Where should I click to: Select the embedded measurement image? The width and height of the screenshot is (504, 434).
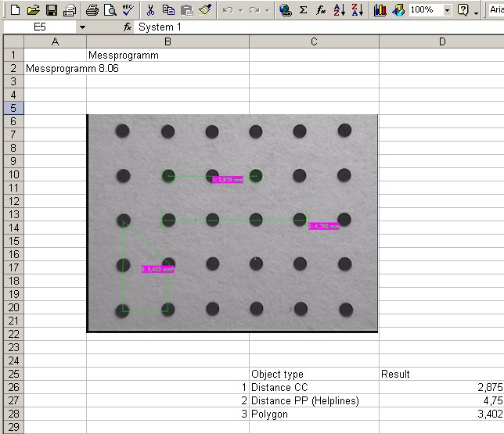(x=232, y=223)
